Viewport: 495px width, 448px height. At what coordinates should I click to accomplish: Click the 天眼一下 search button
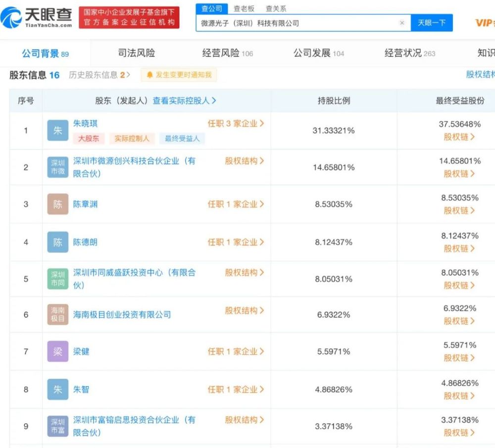[x=432, y=23]
